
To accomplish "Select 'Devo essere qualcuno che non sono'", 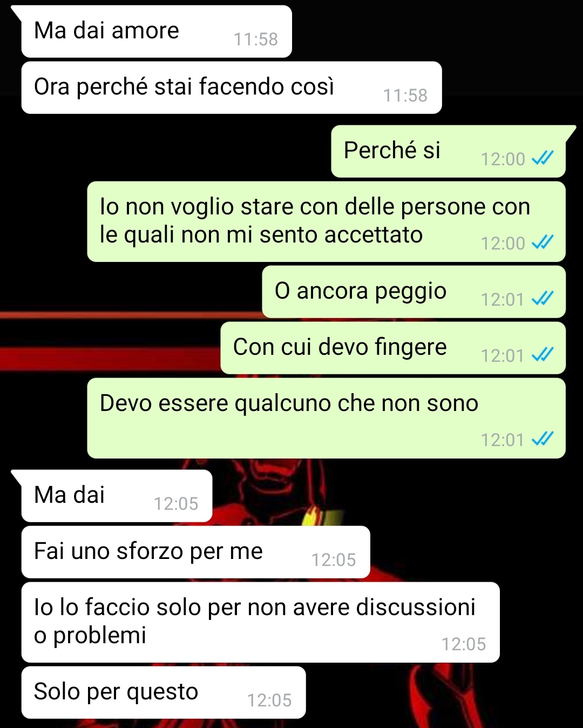I will tap(326, 418).
